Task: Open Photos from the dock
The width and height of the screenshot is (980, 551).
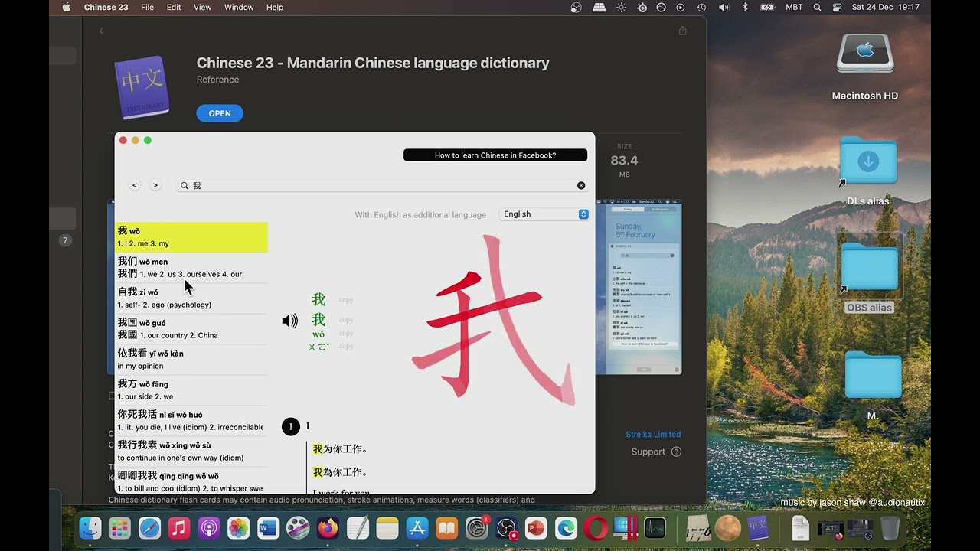Action: pos(239,528)
